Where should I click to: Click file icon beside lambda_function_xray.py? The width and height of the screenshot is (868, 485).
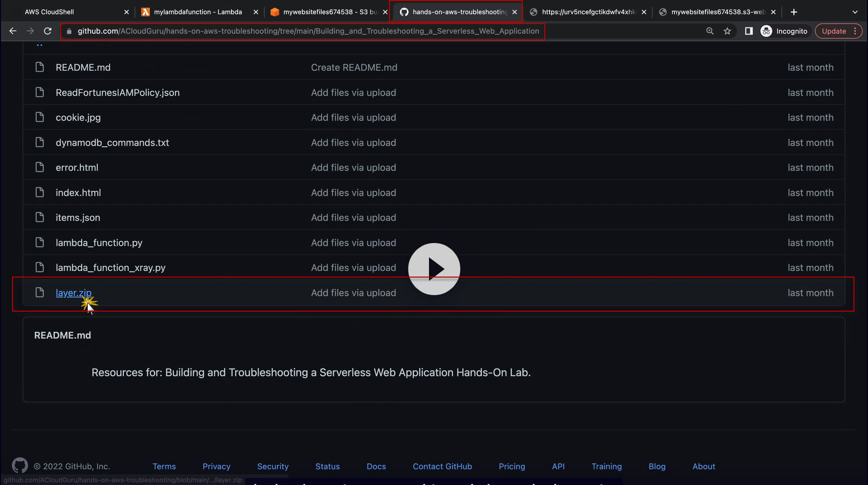(40, 268)
